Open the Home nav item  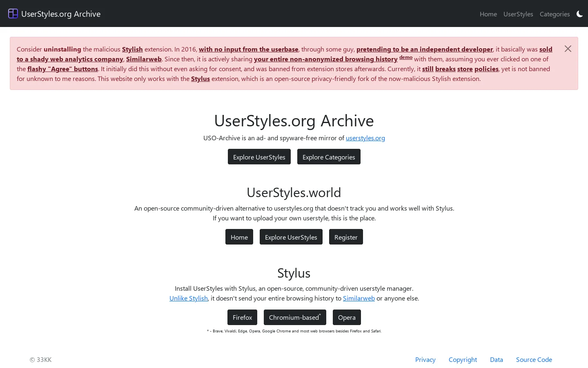tap(488, 14)
